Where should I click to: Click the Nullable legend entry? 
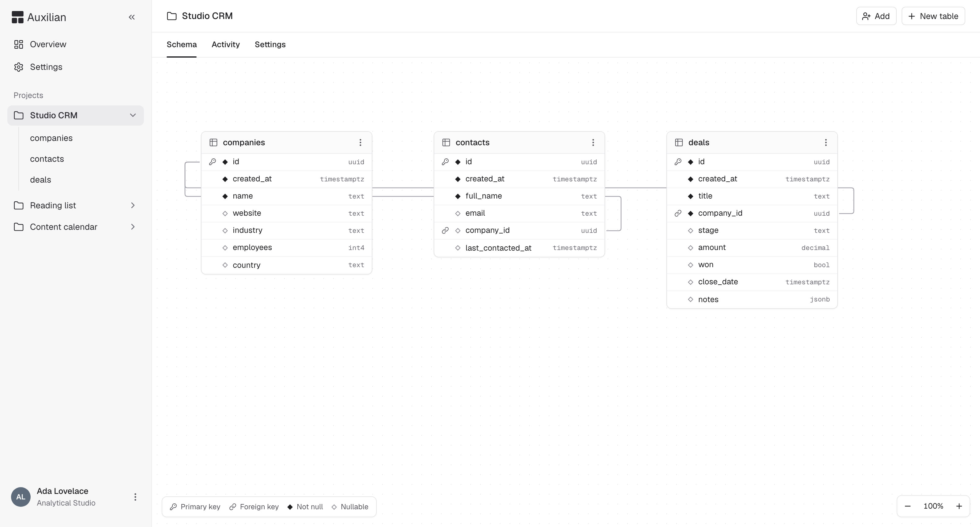click(350, 507)
